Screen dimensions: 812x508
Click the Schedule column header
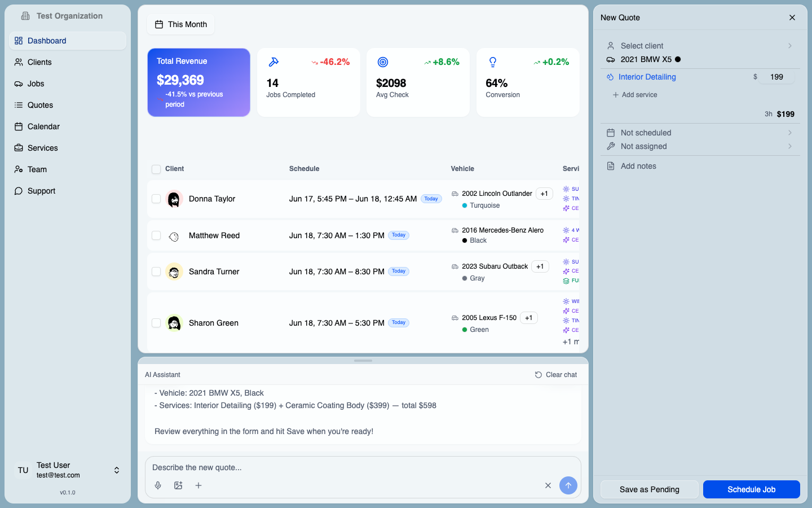[x=304, y=169]
